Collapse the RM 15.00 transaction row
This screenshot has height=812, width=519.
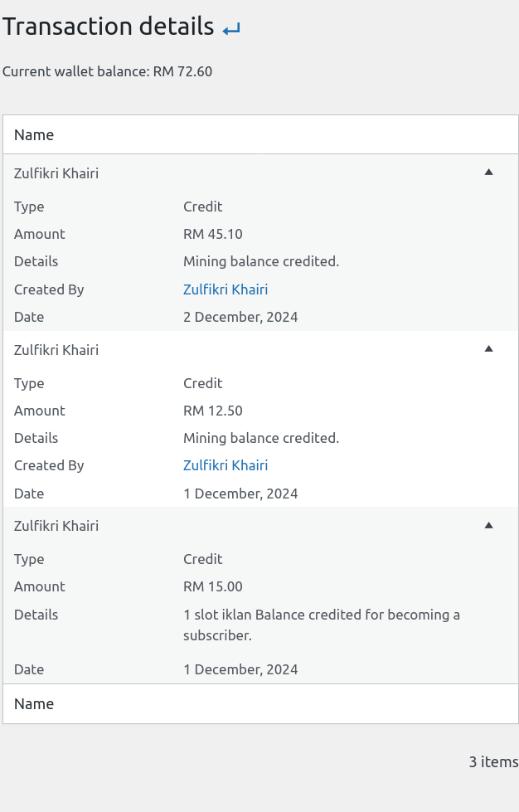[488, 525]
